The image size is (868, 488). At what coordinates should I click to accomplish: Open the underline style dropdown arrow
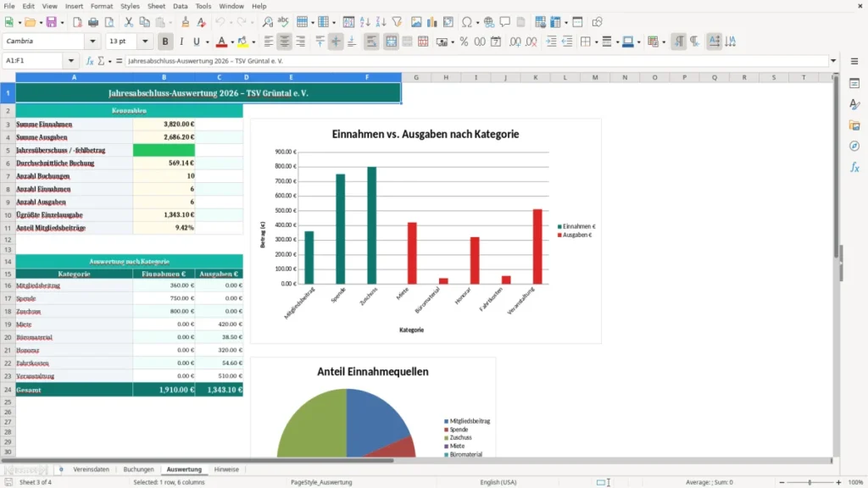(x=208, y=42)
